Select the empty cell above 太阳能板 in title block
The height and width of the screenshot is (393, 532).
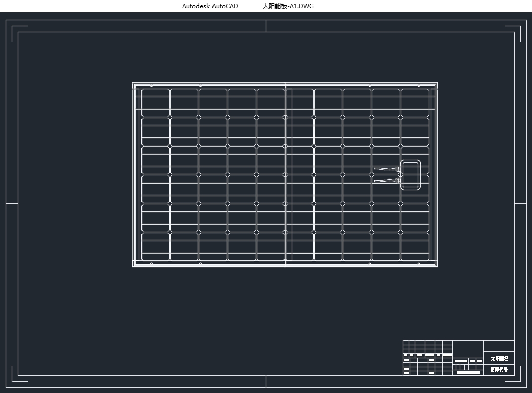pyautogui.click(x=499, y=346)
